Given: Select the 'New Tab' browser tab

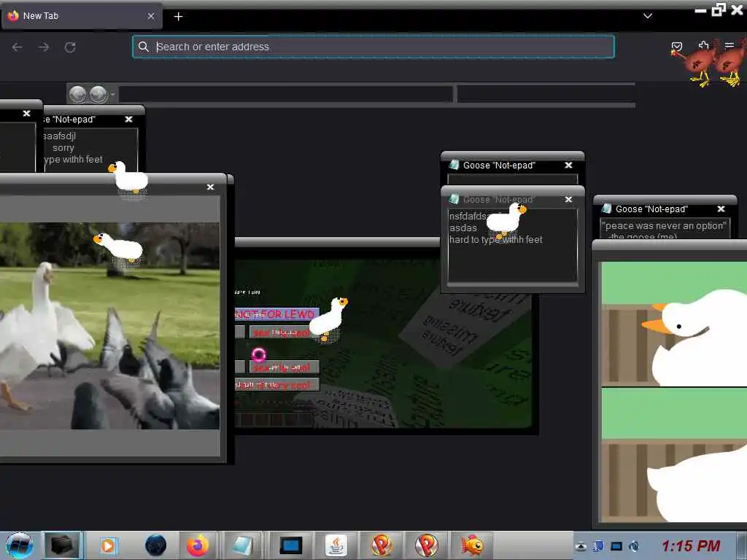Looking at the screenshot, I should pyautogui.click(x=82, y=16).
